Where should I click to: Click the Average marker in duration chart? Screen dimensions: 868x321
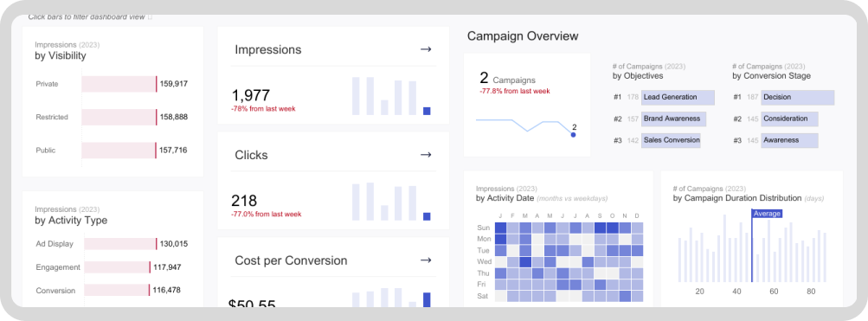click(767, 214)
